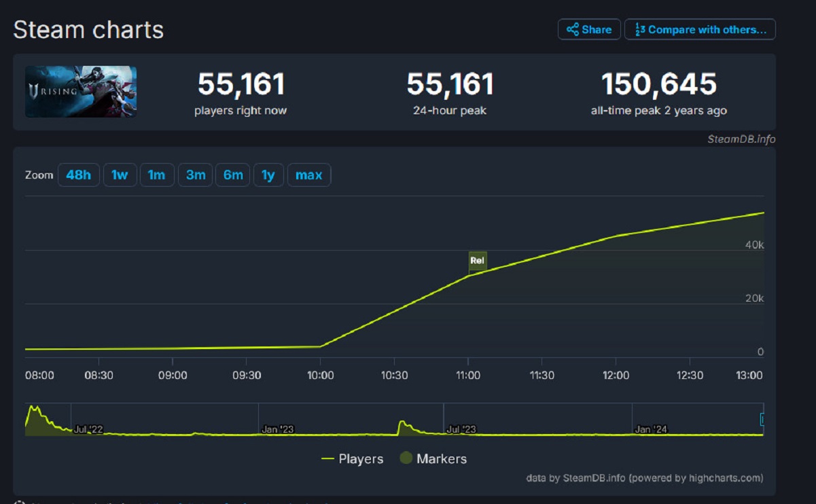Click Jan '24 in the navigator timeline
This screenshot has height=504, width=816.
pos(651,429)
